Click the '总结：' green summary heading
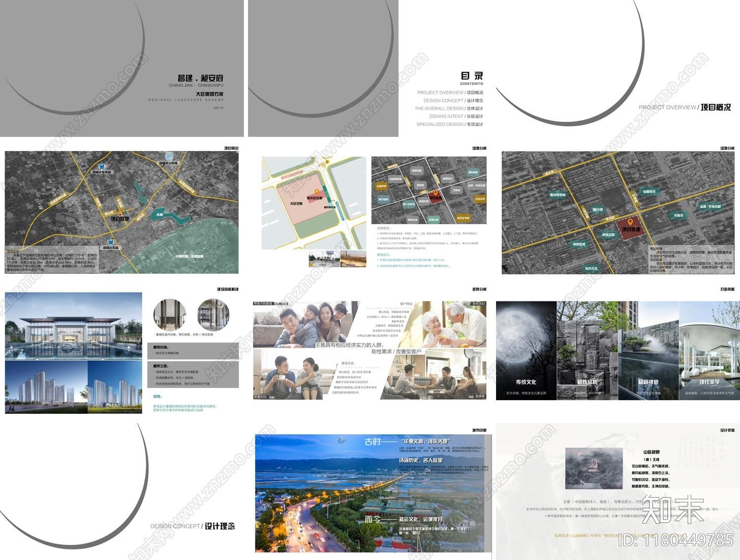 (157, 396)
